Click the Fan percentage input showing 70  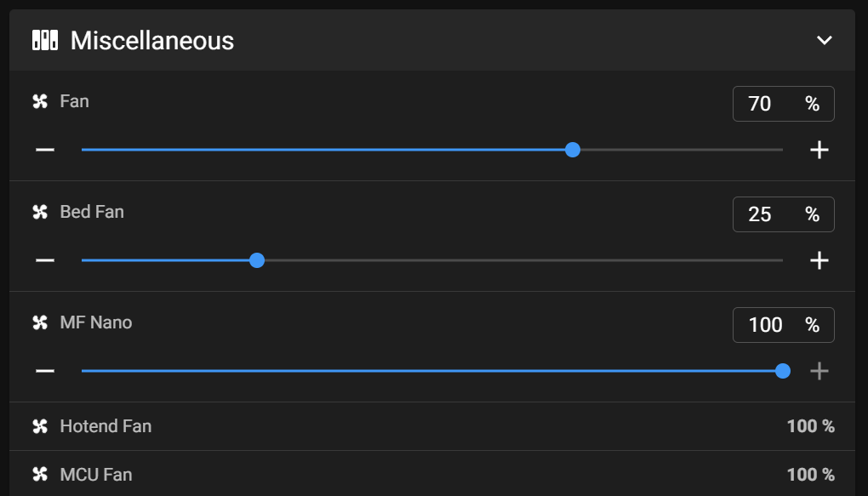(783, 104)
